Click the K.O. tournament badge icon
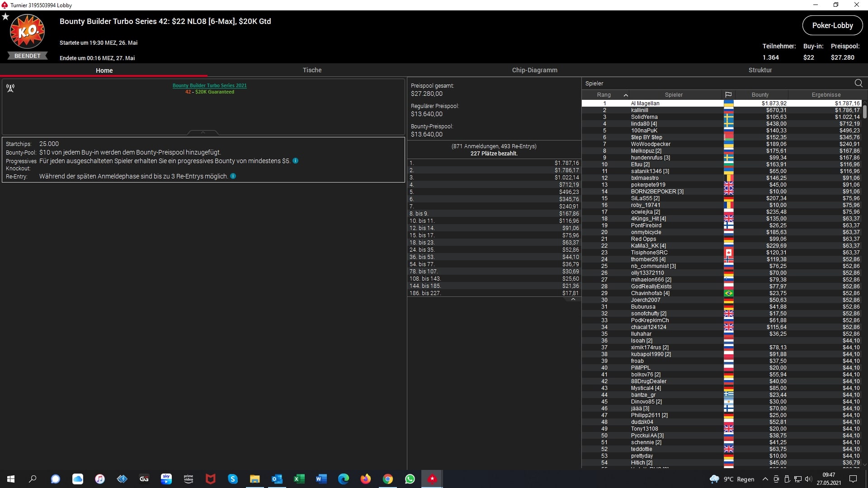The width and height of the screenshot is (868, 488). [x=28, y=32]
